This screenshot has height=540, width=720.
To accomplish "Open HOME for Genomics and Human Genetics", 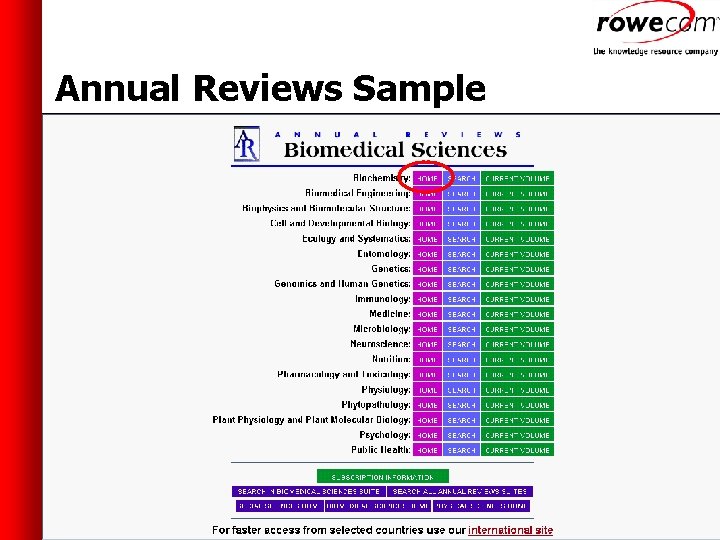I will click(x=427, y=284).
